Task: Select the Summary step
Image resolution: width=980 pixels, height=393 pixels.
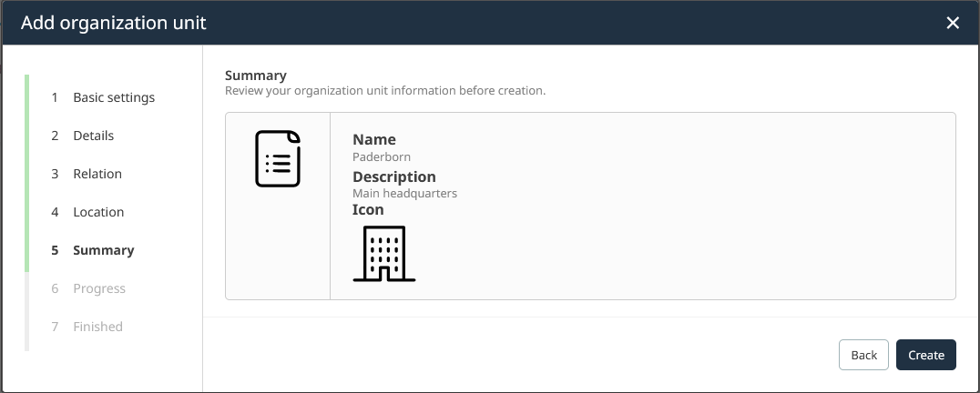Action: click(x=93, y=250)
